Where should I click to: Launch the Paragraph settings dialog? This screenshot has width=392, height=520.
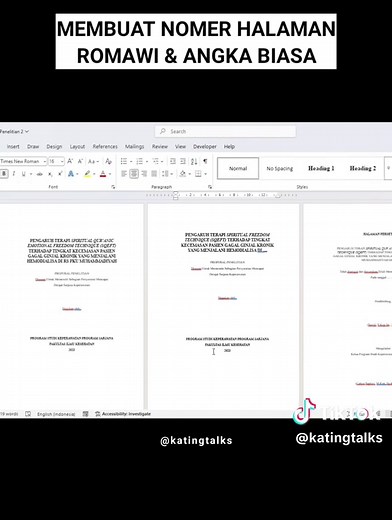click(210, 187)
